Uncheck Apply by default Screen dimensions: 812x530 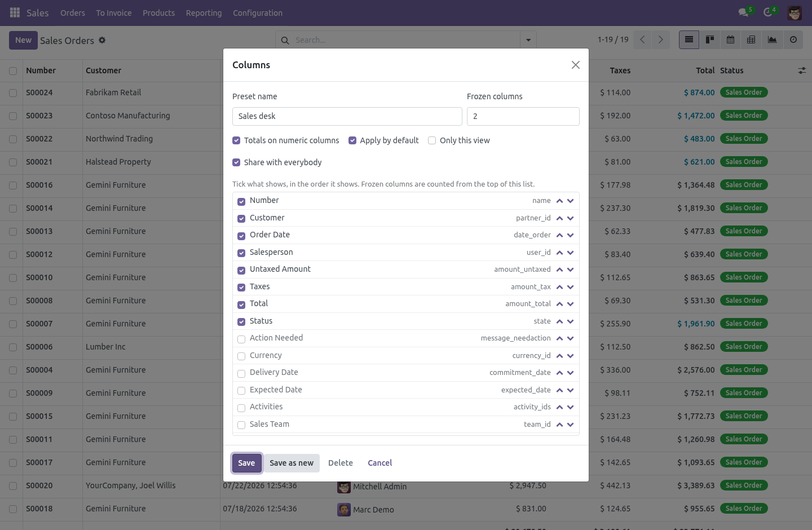pos(352,140)
